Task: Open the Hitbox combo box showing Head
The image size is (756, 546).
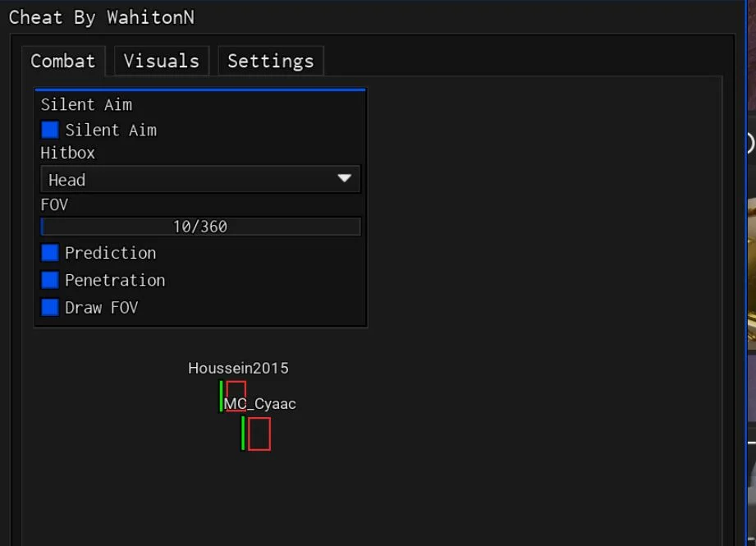Action: (x=200, y=180)
